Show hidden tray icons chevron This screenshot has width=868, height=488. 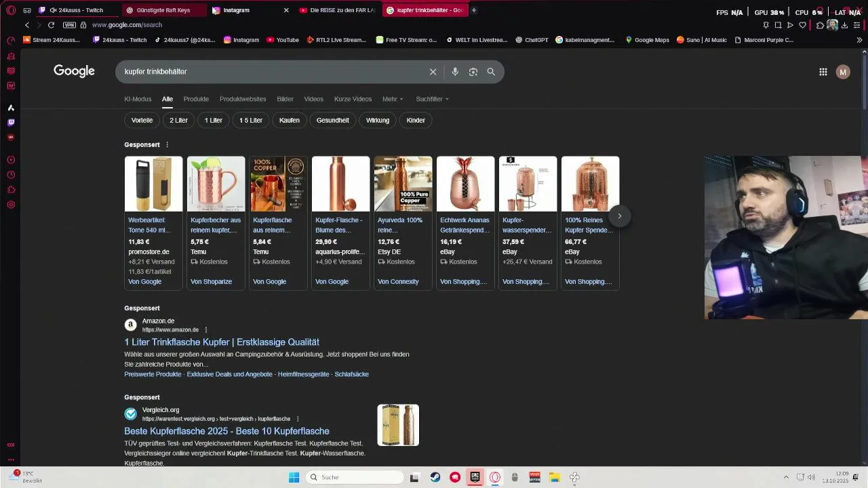[x=786, y=477]
